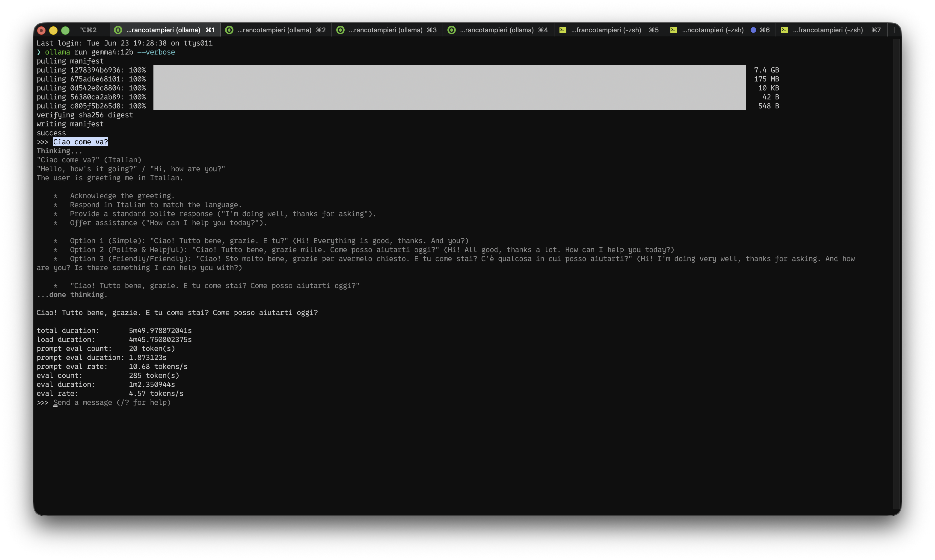Close the terminal window with the red button
The height and width of the screenshot is (560, 935).
coord(42,30)
